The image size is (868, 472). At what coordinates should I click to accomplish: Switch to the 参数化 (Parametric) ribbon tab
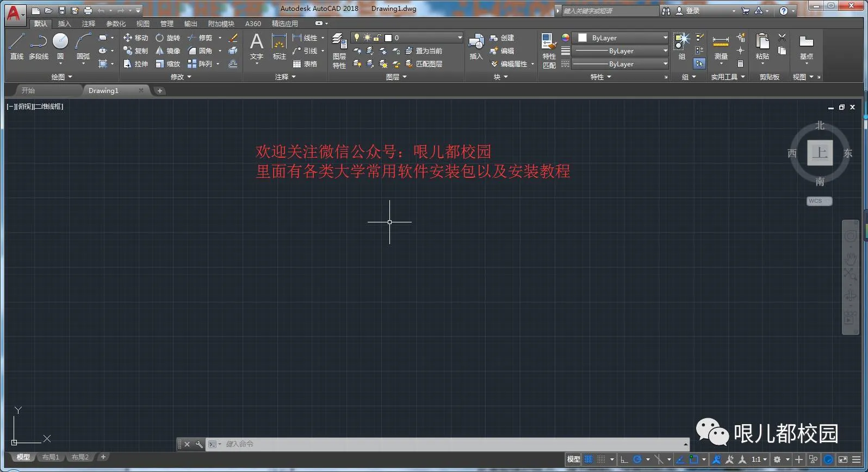(116, 23)
